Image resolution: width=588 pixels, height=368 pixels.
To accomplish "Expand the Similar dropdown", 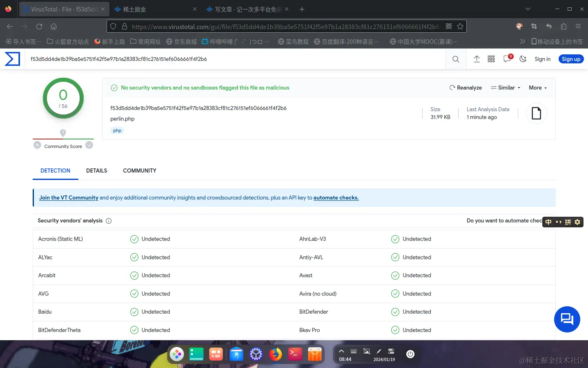I will coord(506,88).
